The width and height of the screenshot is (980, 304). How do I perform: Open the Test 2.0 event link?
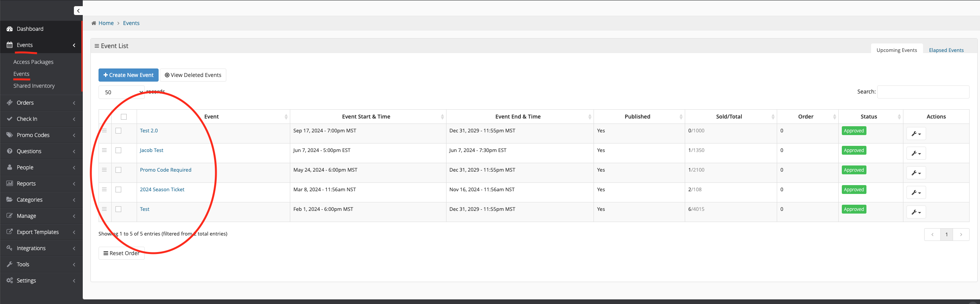point(149,131)
